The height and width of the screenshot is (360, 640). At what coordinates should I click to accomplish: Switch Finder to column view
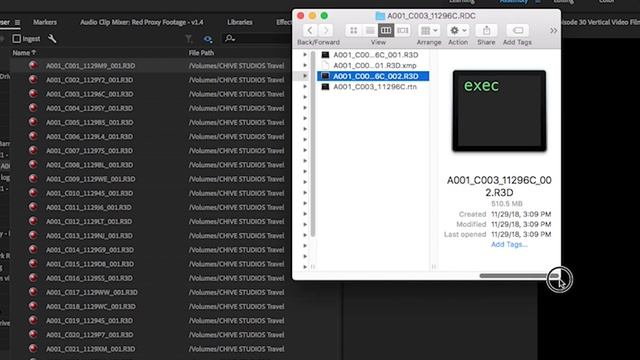click(x=386, y=30)
